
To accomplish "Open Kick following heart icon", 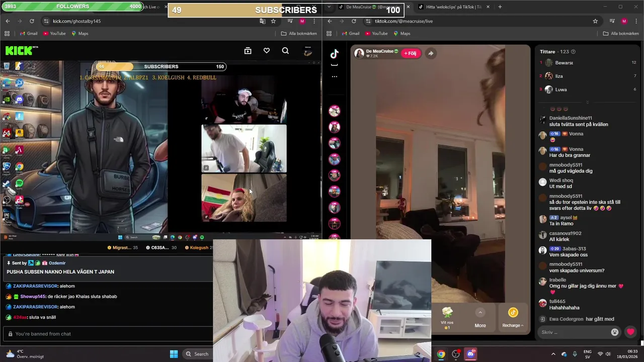I will pyautogui.click(x=267, y=51).
